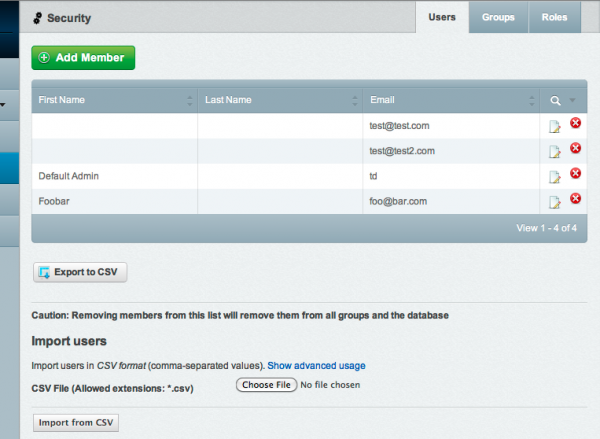Screen dimensions: 600x439
Task: Click the plus icon on Add Member
Action: (x=44, y=58)
